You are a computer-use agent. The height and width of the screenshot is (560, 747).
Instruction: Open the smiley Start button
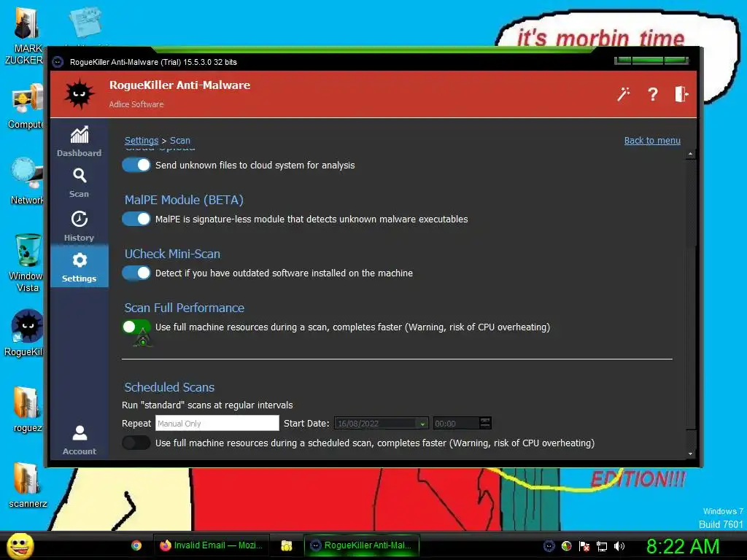click(20, 545)
